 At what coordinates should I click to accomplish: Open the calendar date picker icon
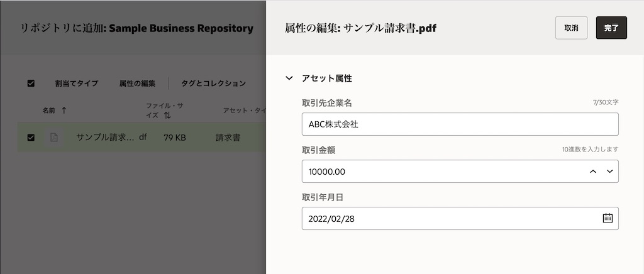coord(608,218)
